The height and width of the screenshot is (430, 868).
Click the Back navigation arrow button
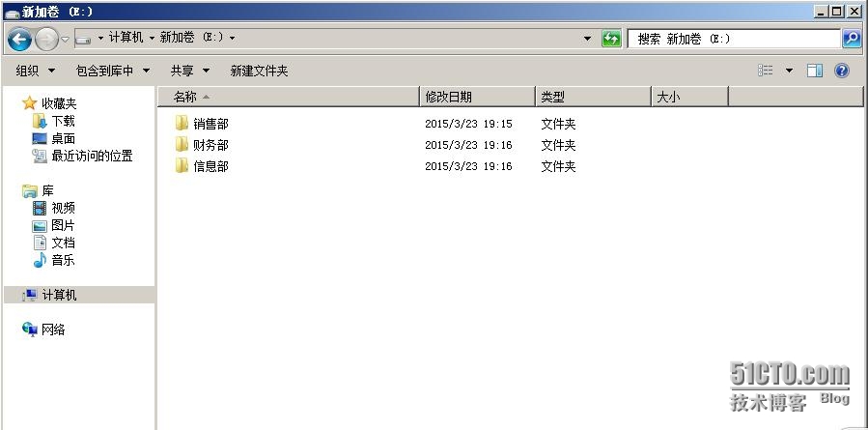[19, 39]
